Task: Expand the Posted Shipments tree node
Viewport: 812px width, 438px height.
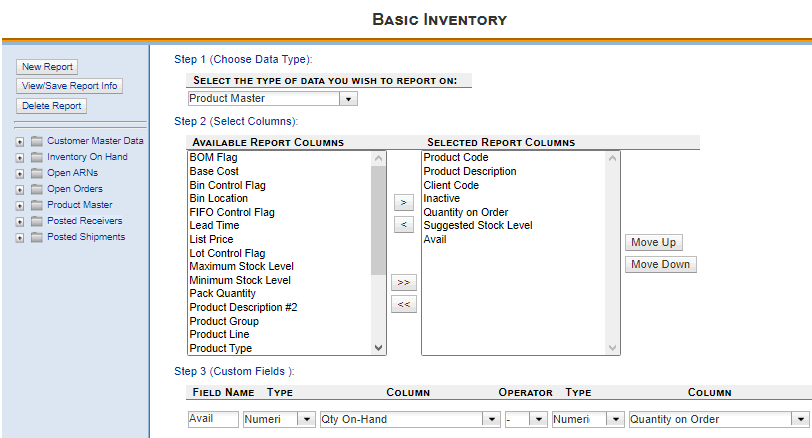Action: pos(20,238)
